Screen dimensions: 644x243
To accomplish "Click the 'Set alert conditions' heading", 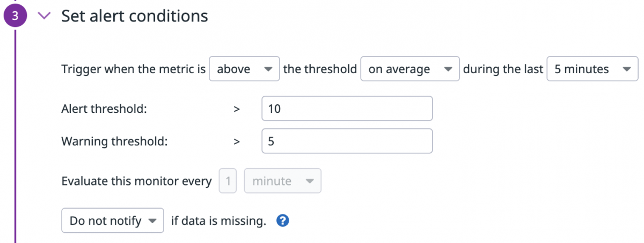I will pos(135,16).
